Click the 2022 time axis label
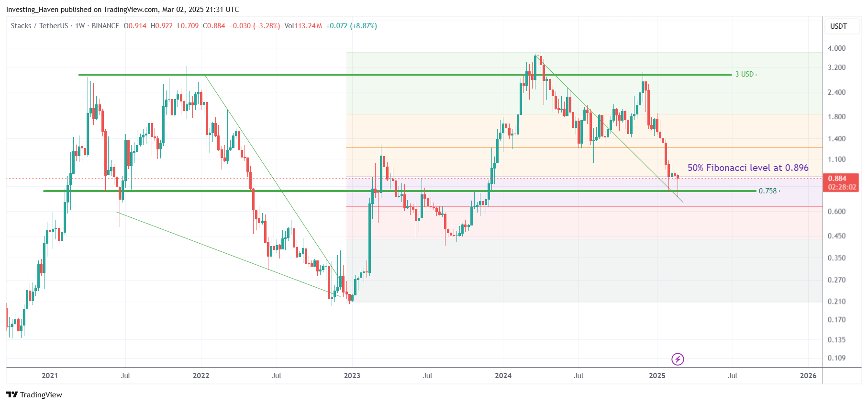 point(201,376)
